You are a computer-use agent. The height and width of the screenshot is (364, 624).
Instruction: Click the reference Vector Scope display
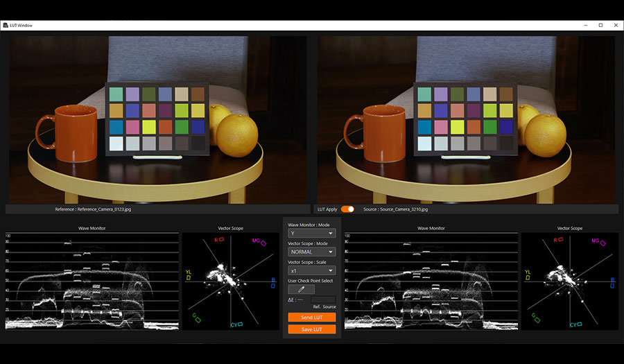click(x=231, y=281)
